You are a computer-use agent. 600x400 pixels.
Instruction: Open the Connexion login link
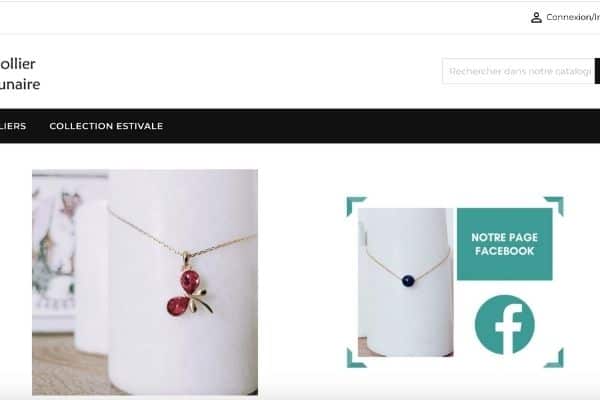pos(573,17)
